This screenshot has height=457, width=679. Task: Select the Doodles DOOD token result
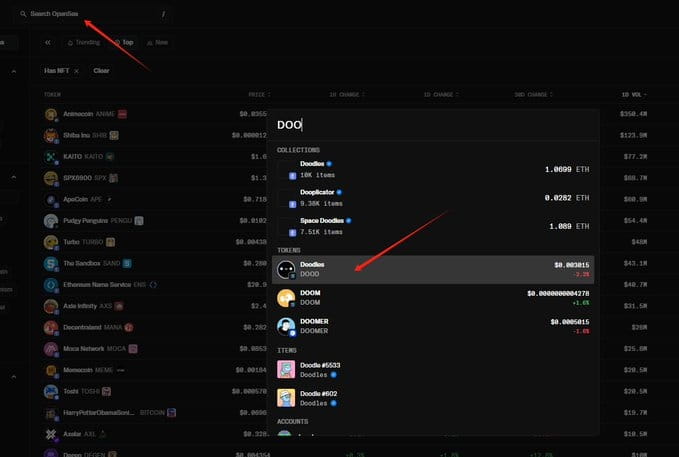click(x=433, y=269)
